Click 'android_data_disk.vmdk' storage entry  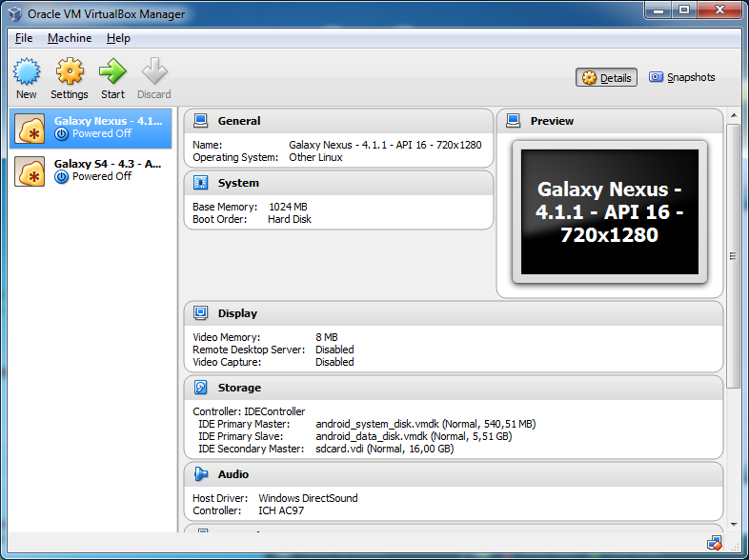coord(414,436)
